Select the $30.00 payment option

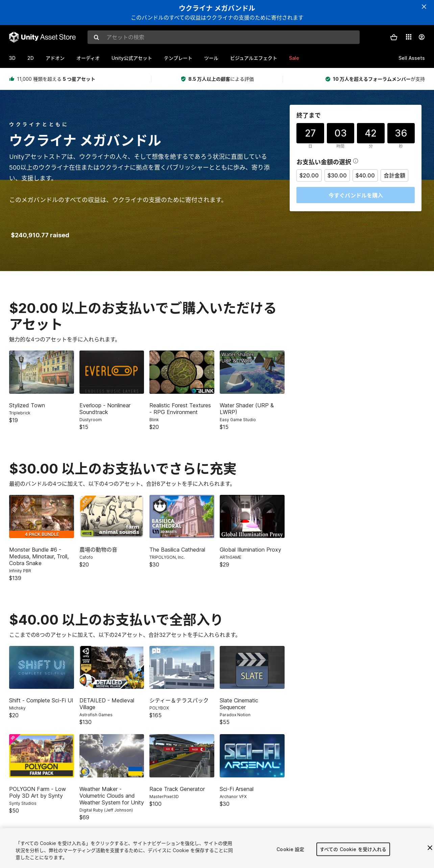pos(337,175)
